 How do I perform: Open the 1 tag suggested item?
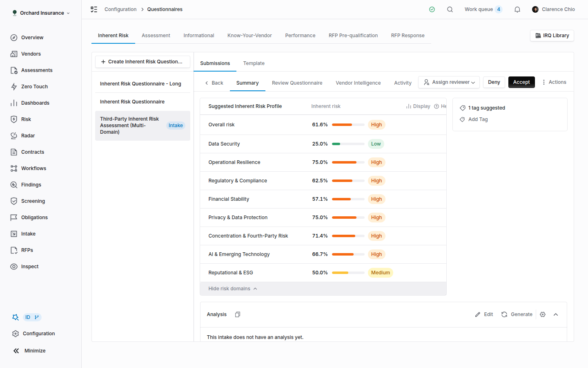pos(482,108)
